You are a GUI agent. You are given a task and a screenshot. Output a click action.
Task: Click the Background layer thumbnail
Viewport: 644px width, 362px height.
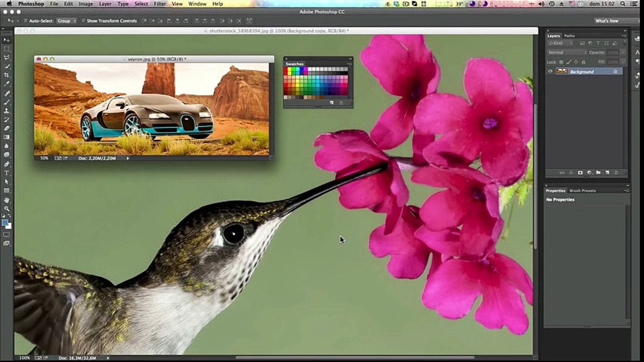(562, 71)
